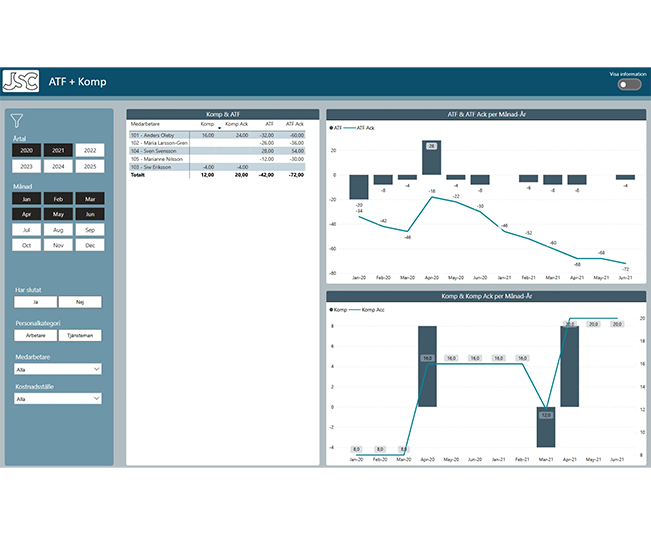Screen dimensions: 651x535
Task: Select year 2020 slicer button
Action: pyautogui.click(x=26, y=150)
